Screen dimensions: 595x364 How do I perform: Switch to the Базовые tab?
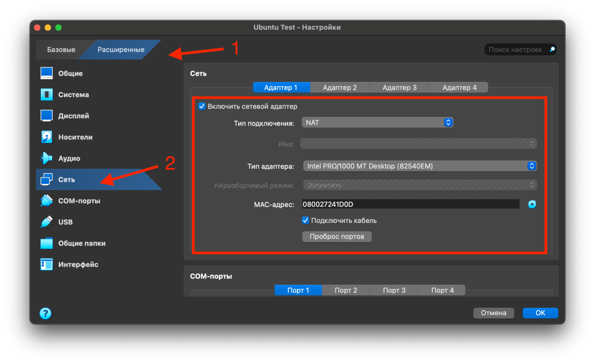pos(61,50)
